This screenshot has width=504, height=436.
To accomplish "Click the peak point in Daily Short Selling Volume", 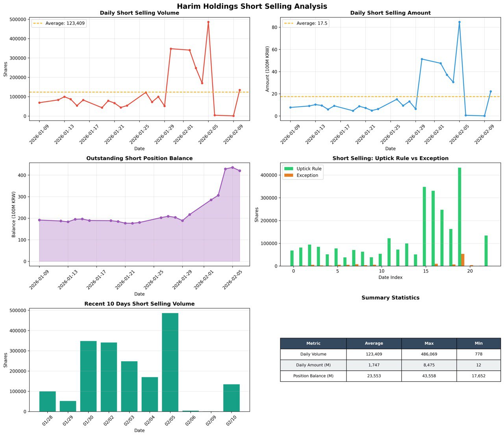I will tap(208, 22).
